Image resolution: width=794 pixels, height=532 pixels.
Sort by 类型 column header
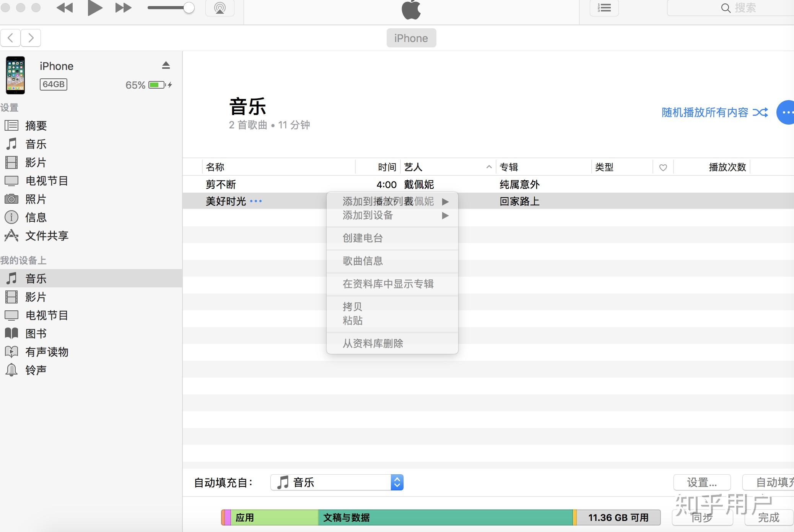(x=622, y=167)
